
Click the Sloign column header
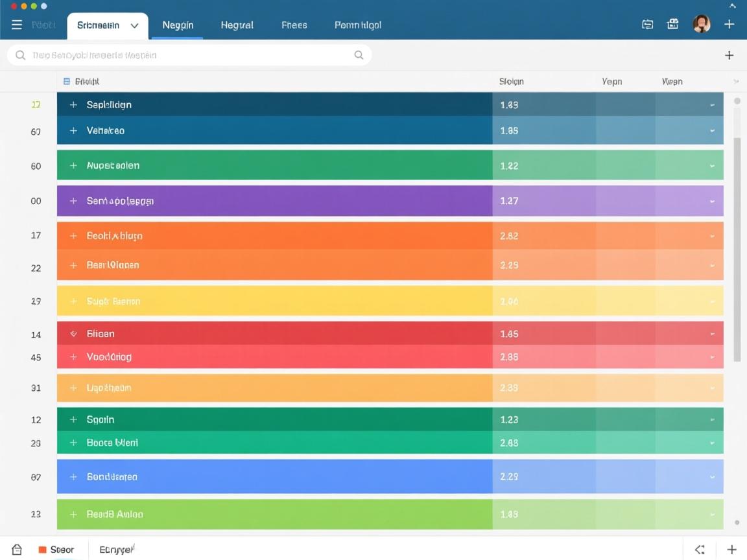coord(511,82)
